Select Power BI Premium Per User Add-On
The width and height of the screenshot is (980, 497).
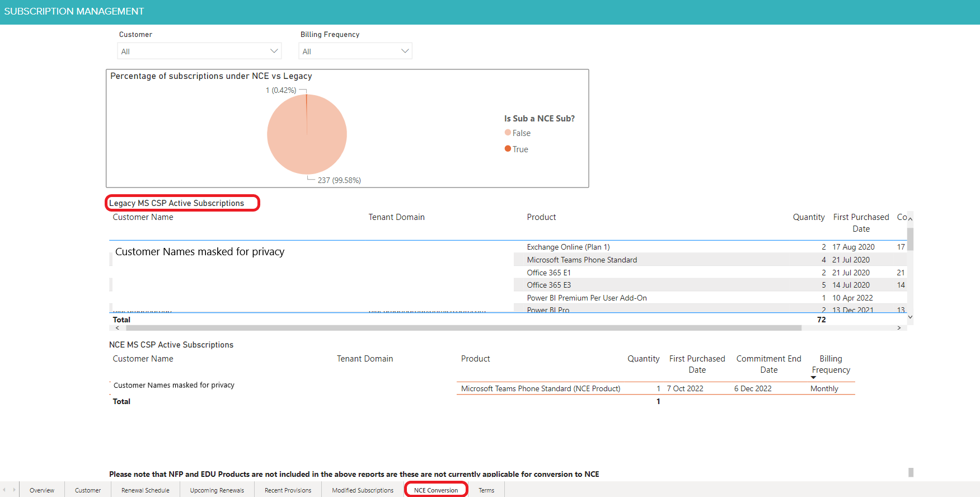point(587,298)
